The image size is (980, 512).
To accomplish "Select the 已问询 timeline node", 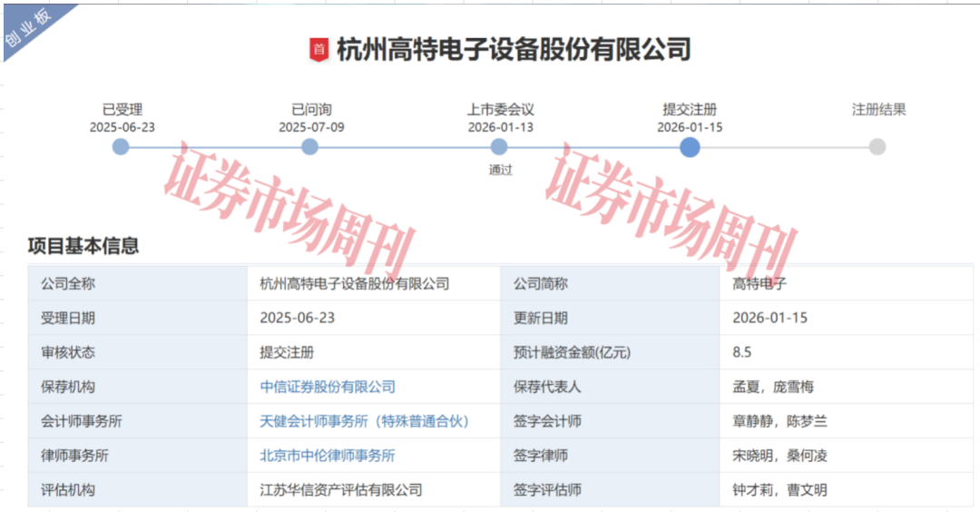I will pyautogui.click(x=310, y=147).
